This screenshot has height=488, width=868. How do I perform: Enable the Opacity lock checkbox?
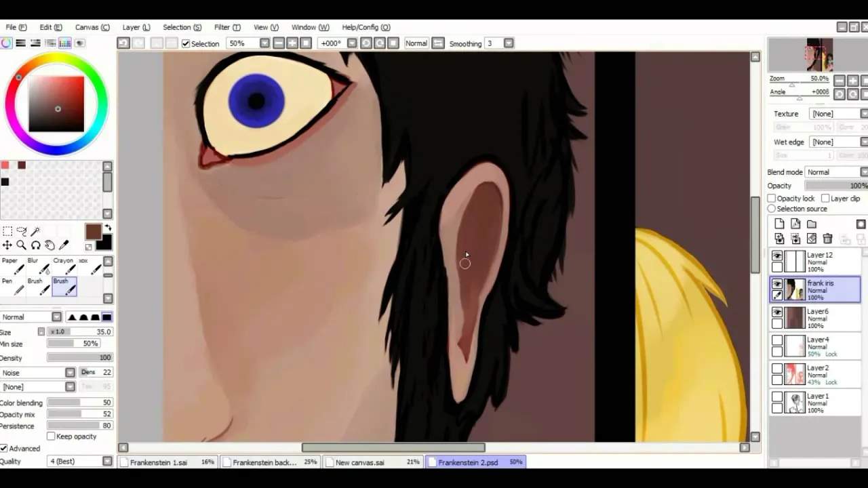click(x=772, y=199)
